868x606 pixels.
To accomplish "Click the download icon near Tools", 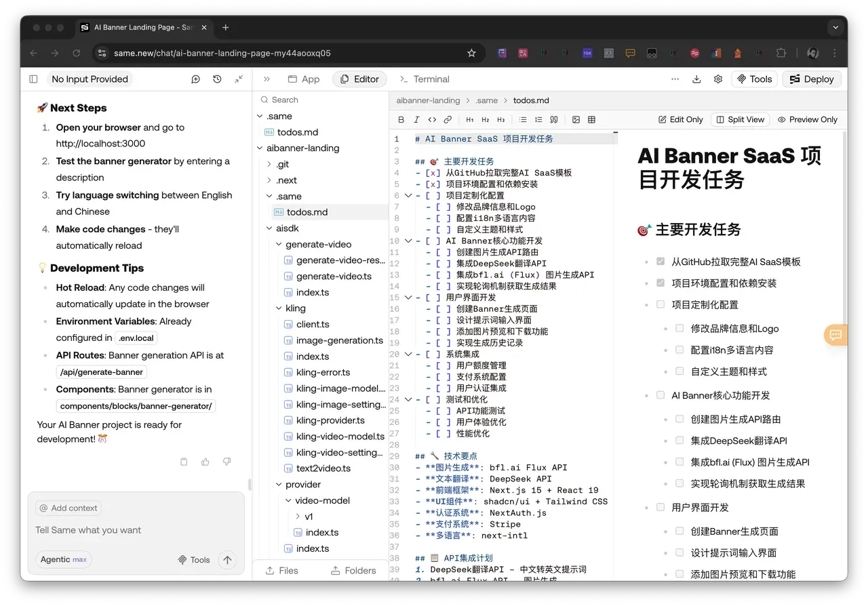I will click(x=696, y=79).
